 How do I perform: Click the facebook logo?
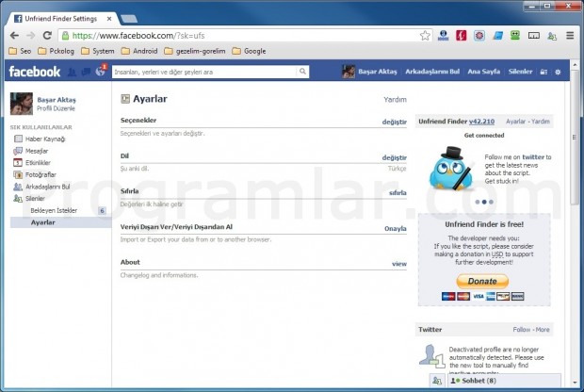(x=34, y=72)
